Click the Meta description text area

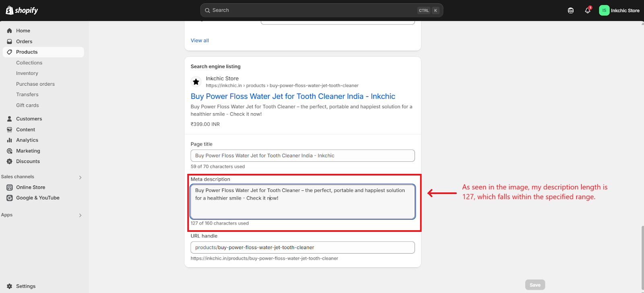[303, 202]
